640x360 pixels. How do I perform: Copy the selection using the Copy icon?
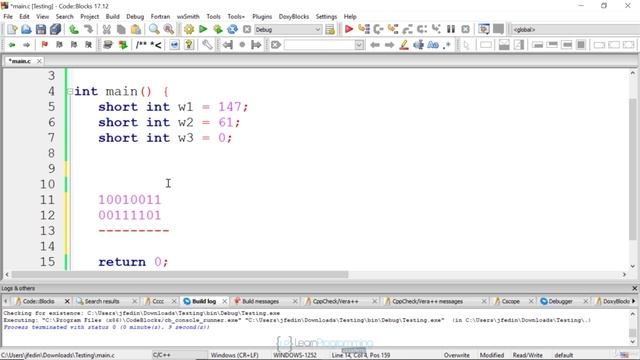[x=121, y=29]
